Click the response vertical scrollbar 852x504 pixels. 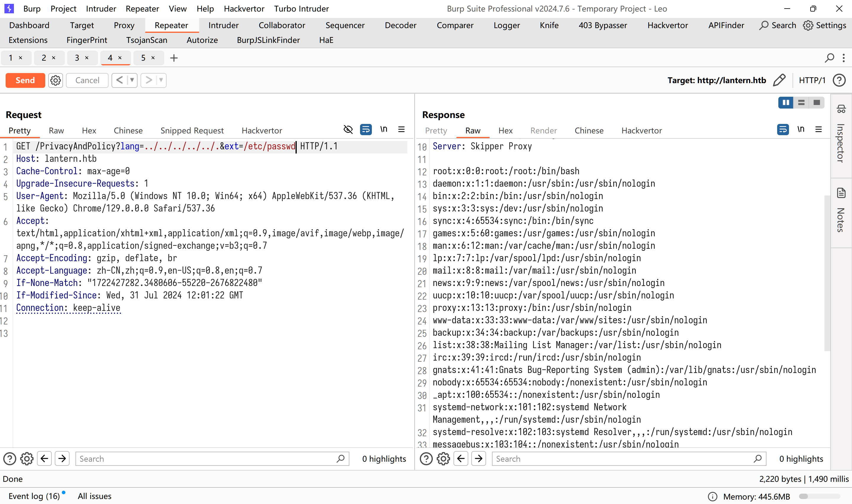coord(827,273)
